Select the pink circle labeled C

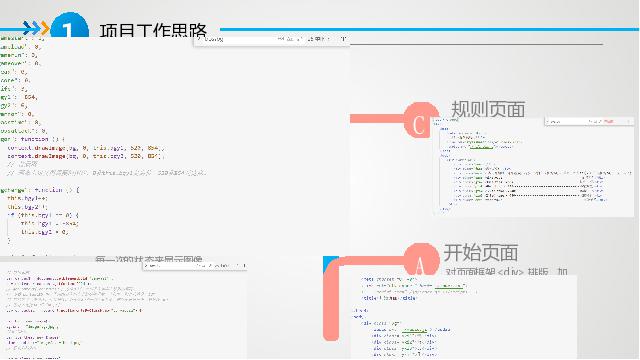click(420, 120)
